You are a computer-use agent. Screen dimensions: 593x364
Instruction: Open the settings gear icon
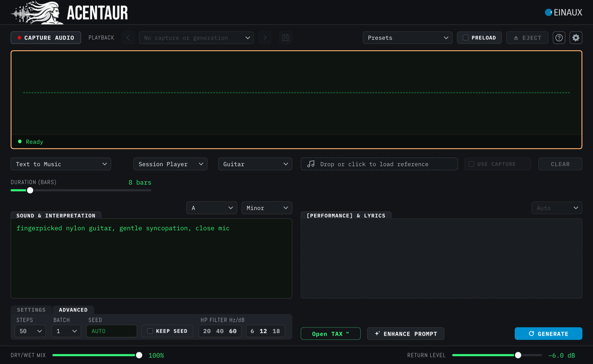coord(576,38)
